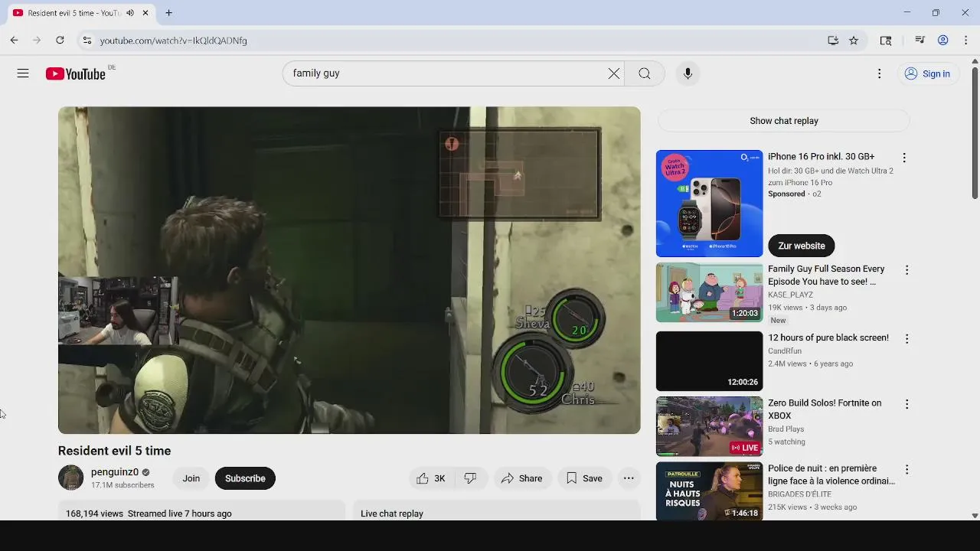Open Chrome three-dot menu
The image size is (980, 551).
click(x=966, y=41)
